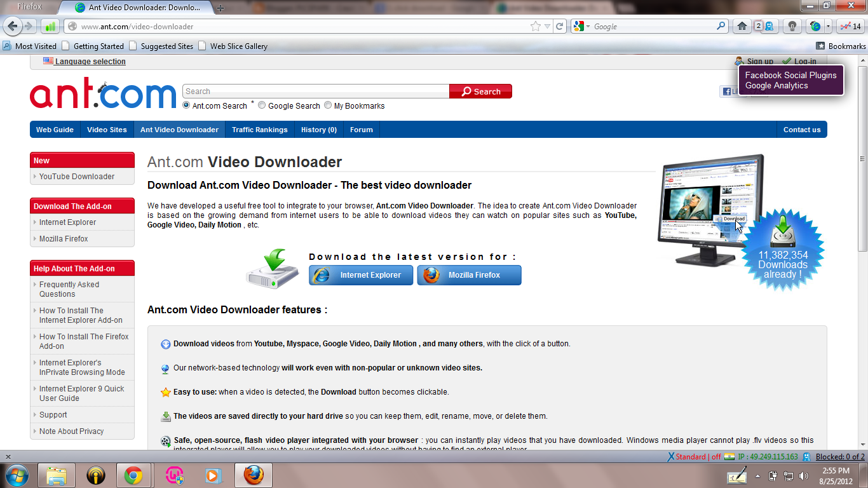Launch Google Chrome from the taskbar

click(x=133, y=475)
